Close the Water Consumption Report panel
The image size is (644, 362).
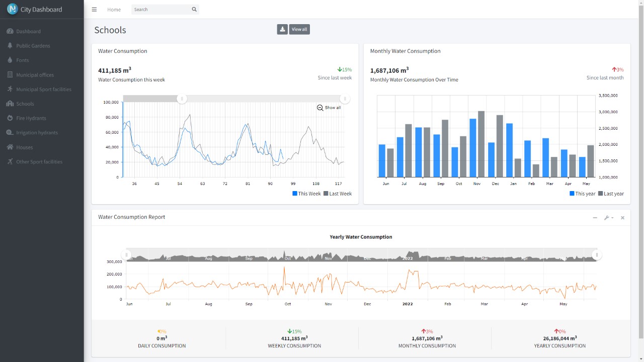tap(622, 218)
